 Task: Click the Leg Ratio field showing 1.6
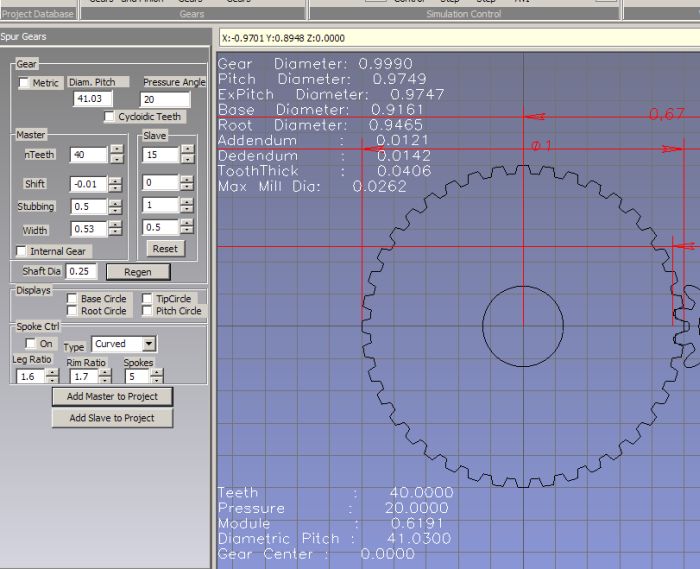coord(31,376)
